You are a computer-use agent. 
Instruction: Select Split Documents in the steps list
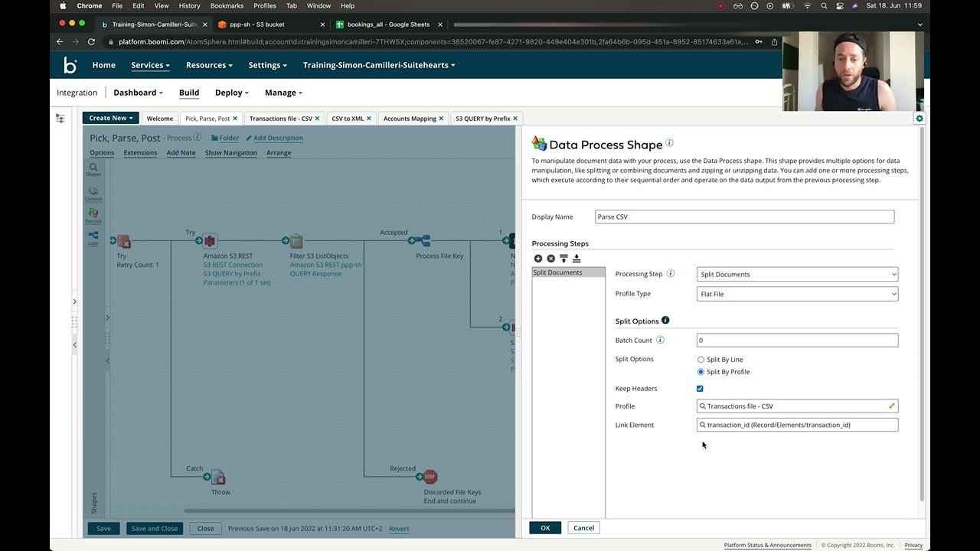(x=568, y=272)
